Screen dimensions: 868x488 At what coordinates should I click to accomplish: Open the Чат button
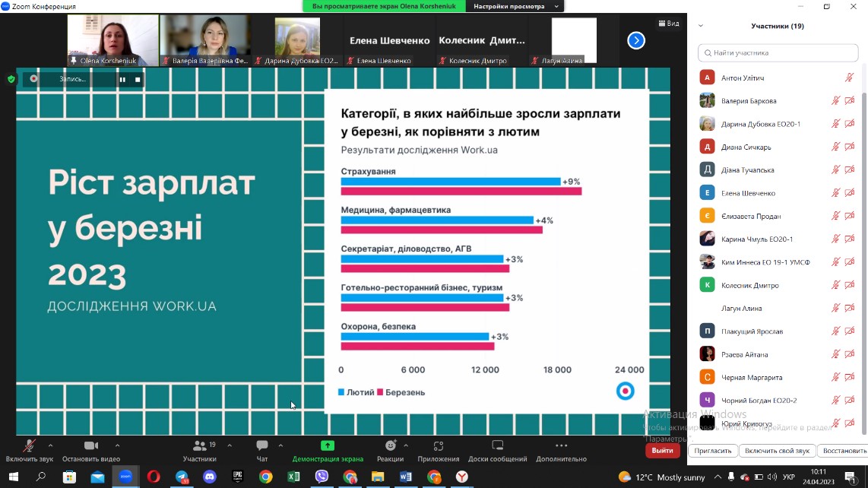(x=261, y=451)
